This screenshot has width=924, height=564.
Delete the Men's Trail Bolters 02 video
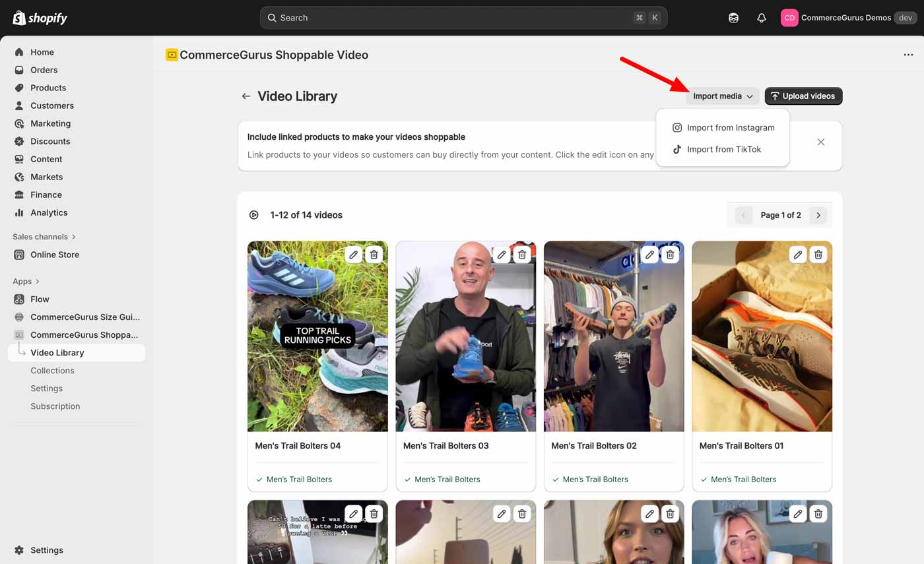click(x=670, y=255)
